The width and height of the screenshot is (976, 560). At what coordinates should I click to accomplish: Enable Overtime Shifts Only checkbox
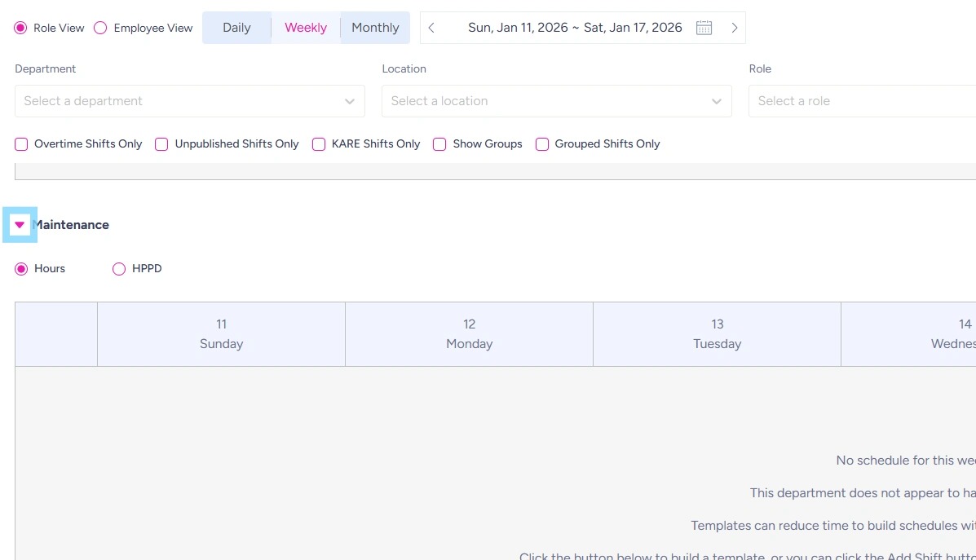[22, 144]
